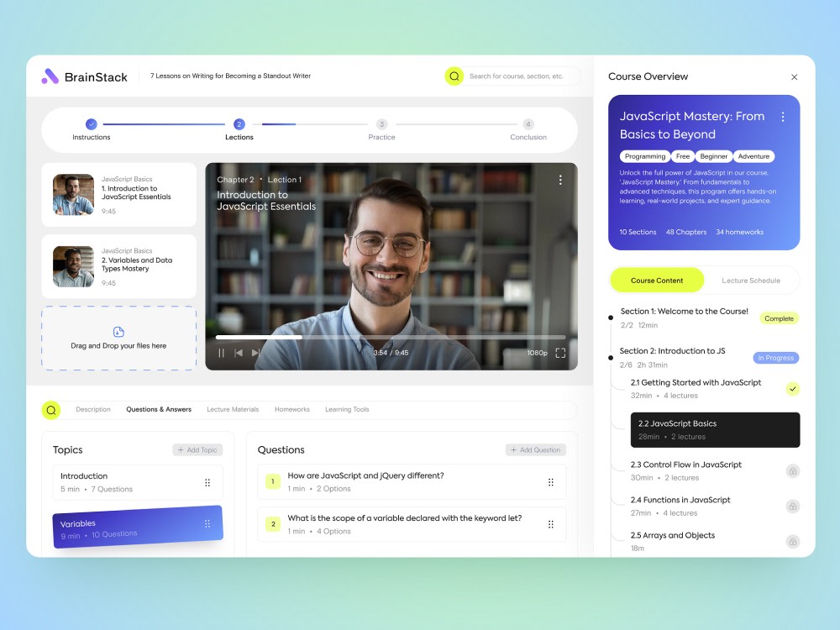
Task: Select the Variables topic card
Action: coord(138,527)
